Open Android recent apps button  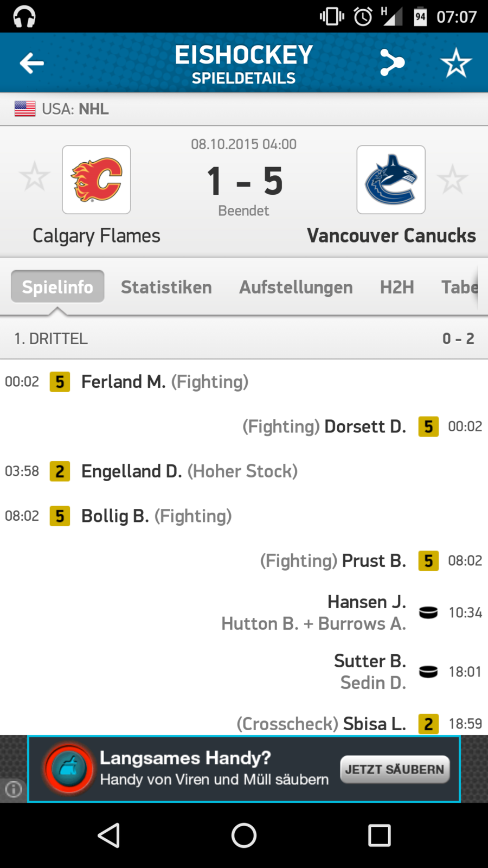[379, 835]
